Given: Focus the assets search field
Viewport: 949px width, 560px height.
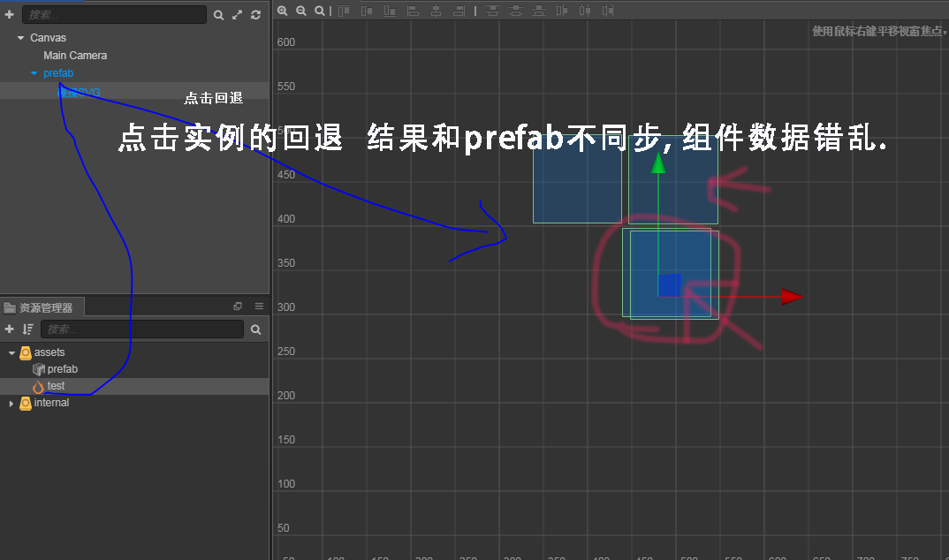Looking at the screenshot, I should [x=142, y=329].
